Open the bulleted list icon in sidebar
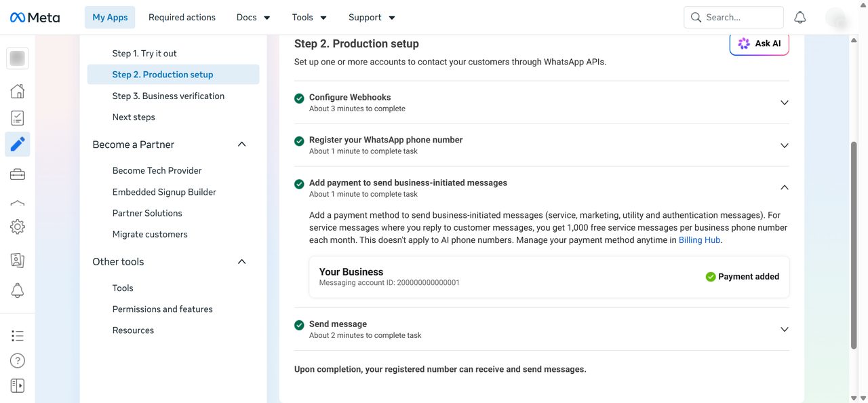This screenshot has height=403, width=868. coord(18,336)
